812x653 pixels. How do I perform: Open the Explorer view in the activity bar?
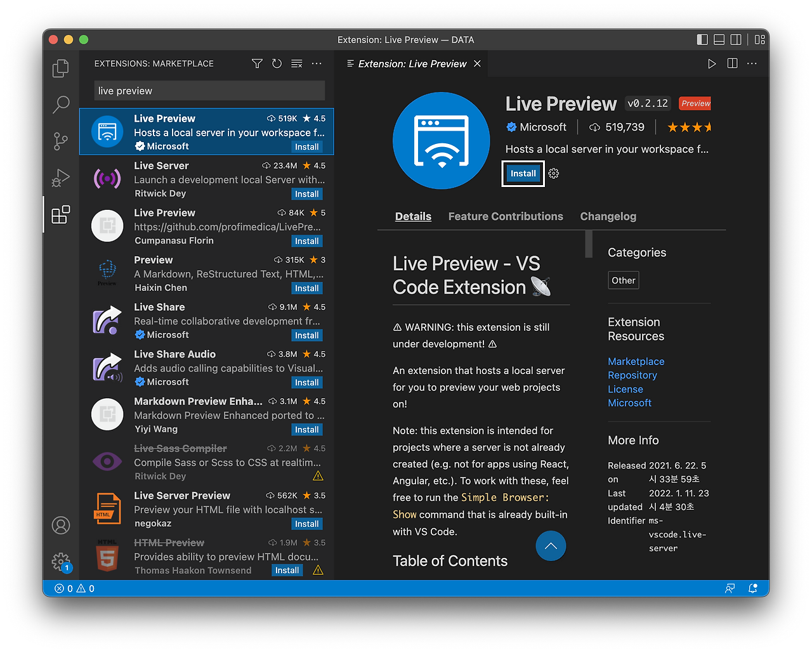60,68
